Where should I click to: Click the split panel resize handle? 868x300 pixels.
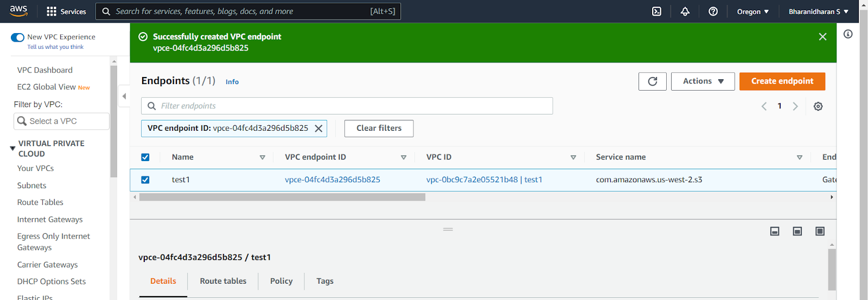click(x=448, y=229)
